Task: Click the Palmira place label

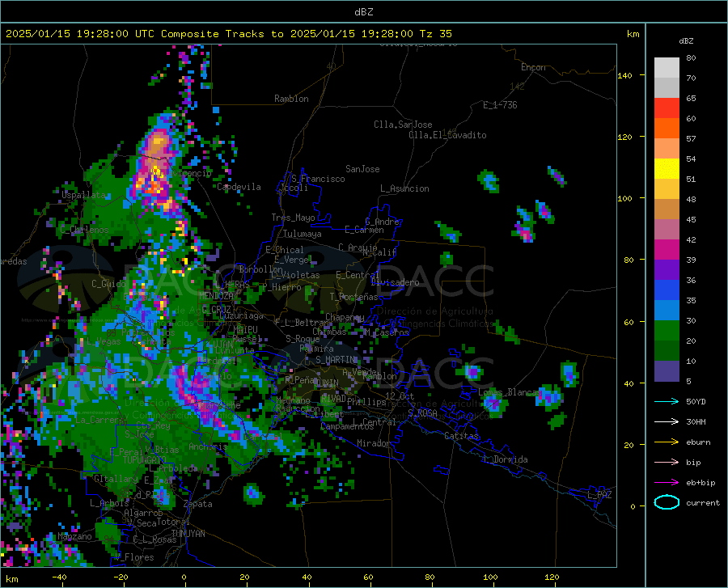Action: 316,349
